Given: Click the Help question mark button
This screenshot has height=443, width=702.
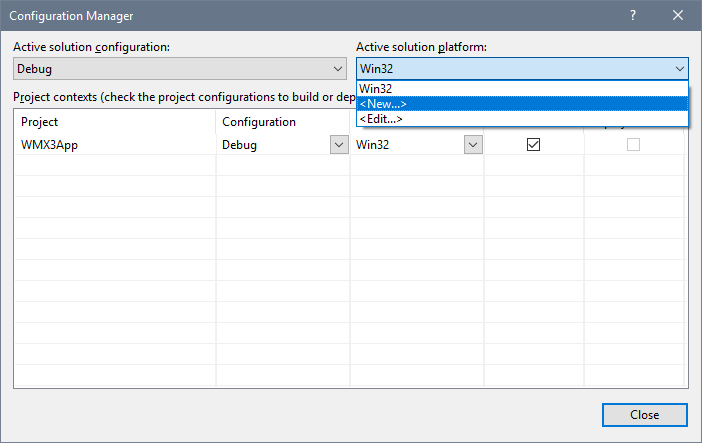Looking at the screenshot, I should coord(632,16).
